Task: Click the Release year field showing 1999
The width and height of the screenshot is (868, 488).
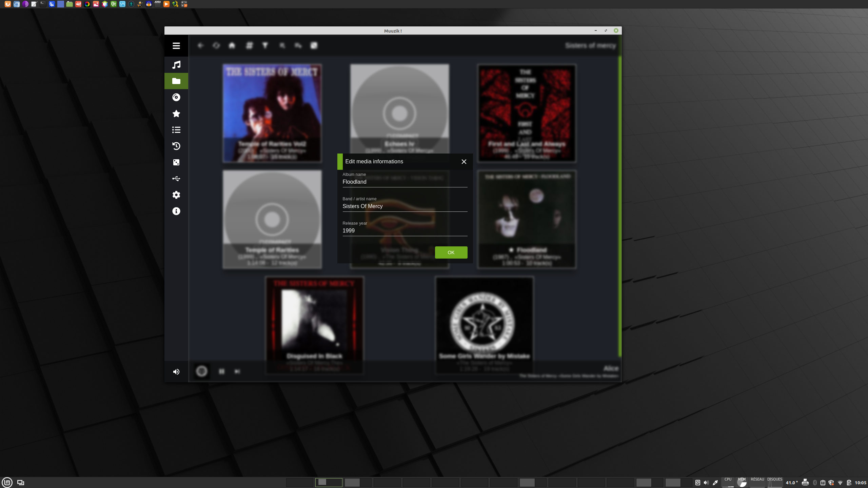Action: [x=405, y=231]
